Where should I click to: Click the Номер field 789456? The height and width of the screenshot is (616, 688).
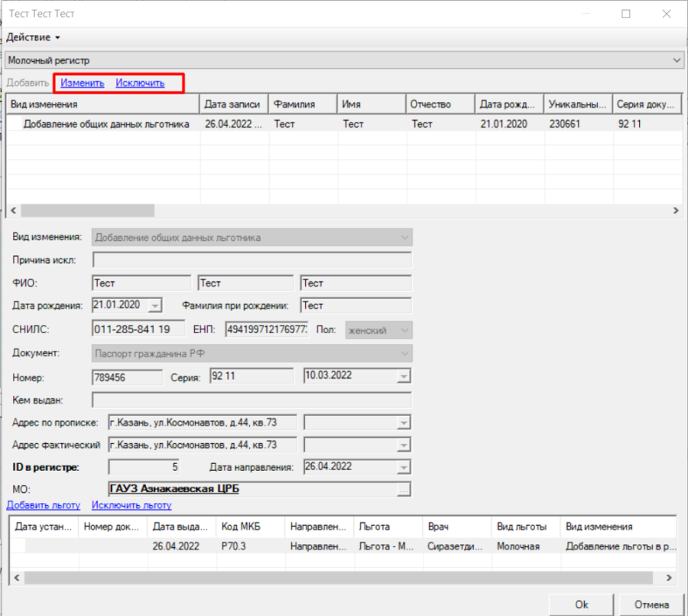[x=127, y=378]
